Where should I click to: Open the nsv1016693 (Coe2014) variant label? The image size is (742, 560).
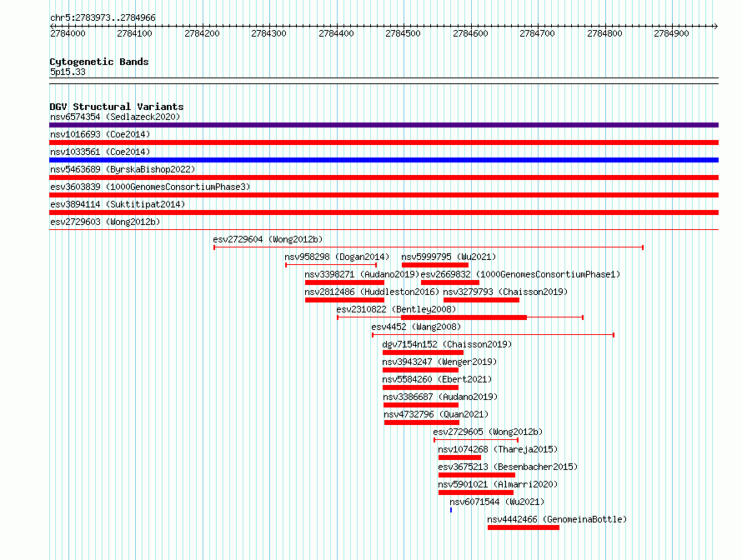[100, 134]
